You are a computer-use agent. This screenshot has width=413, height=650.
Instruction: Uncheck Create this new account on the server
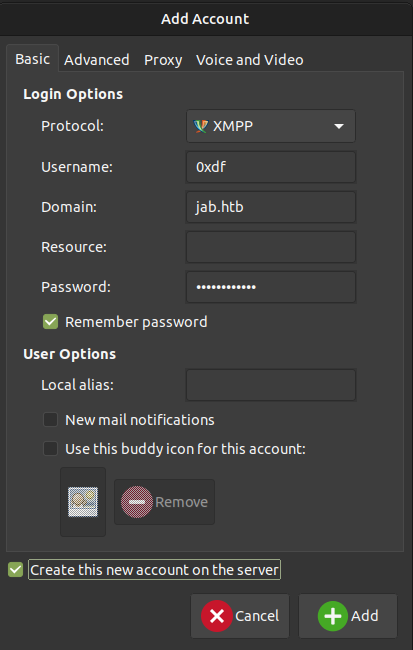pyautogui.click(x=16, y=570)
